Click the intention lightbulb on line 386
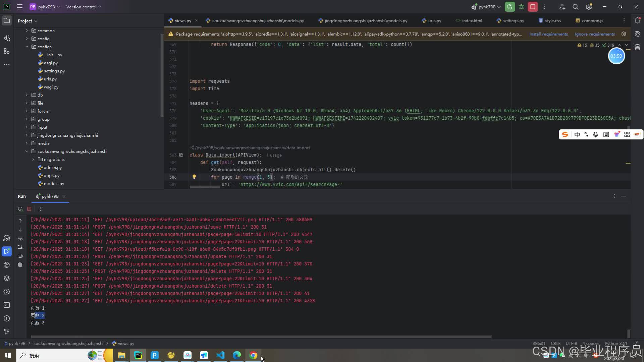This screenshot has height=362, width=644. tap(194, 177)
